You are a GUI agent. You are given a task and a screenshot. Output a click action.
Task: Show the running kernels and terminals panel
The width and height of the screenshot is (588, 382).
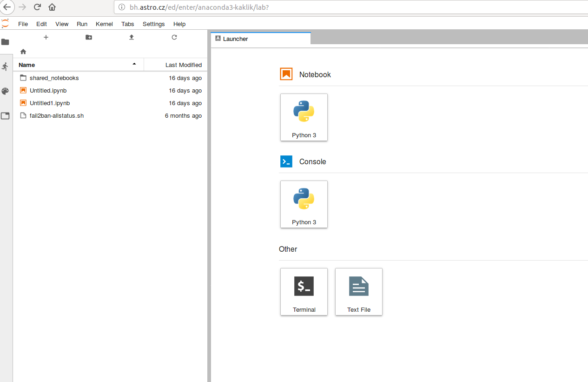click(x=5, y=67)
